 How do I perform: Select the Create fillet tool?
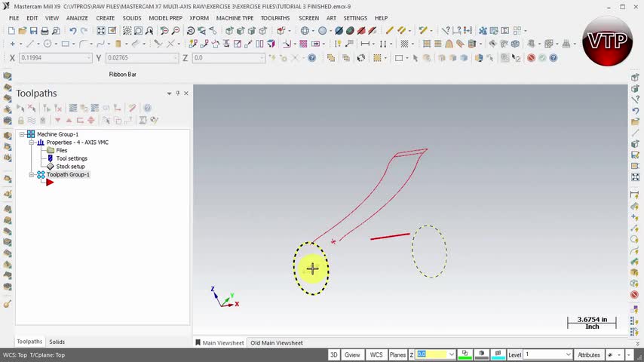[x=83, y=44]
